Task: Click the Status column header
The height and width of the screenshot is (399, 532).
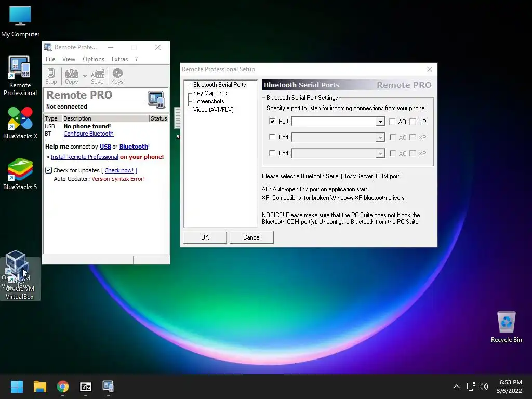Action: 159,118
